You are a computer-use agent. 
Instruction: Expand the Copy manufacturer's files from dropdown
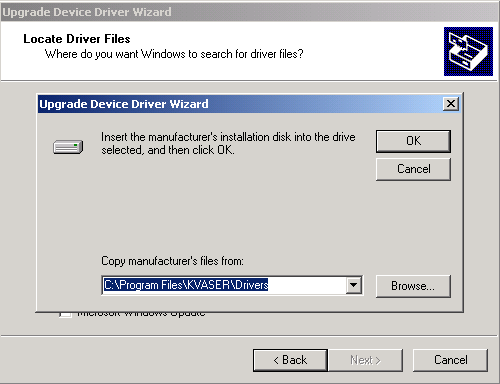353,285
